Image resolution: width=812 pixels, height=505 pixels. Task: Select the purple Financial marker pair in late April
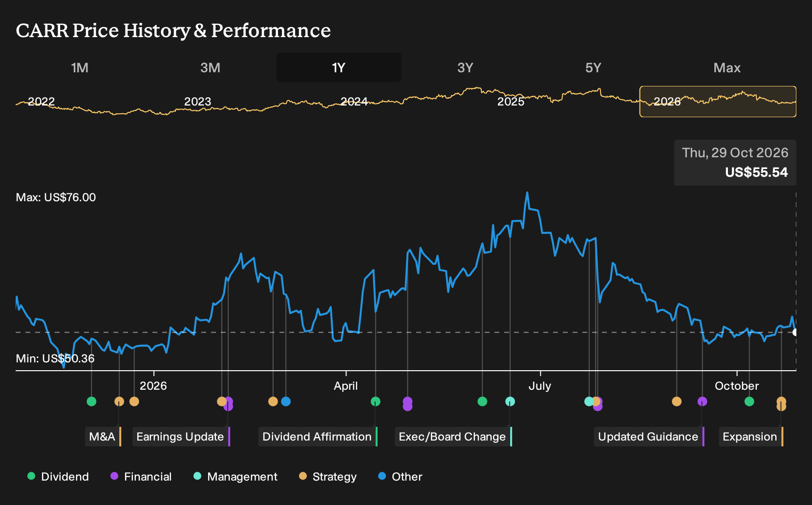click(407, 404)
